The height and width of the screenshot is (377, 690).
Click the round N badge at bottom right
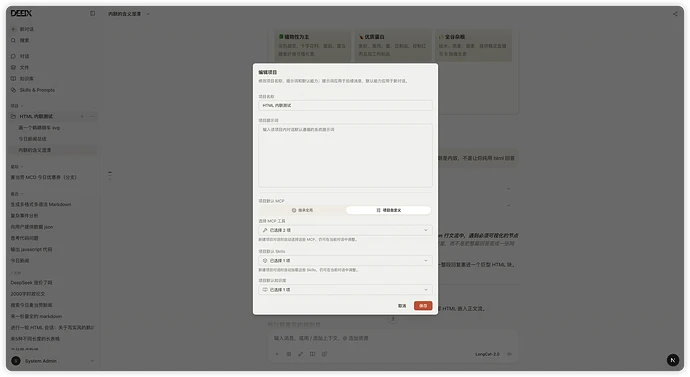click(672, 360)
